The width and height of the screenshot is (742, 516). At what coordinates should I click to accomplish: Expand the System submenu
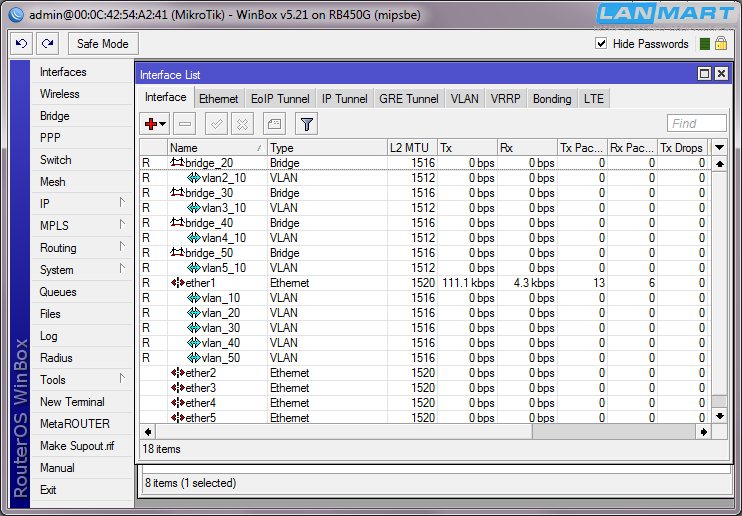[x=122, y=268]
